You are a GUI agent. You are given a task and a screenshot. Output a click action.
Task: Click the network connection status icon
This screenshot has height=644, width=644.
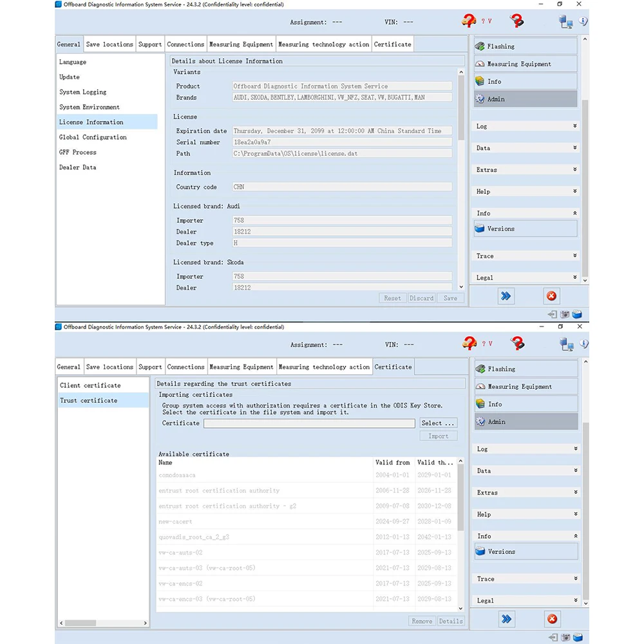pos(566,21)
